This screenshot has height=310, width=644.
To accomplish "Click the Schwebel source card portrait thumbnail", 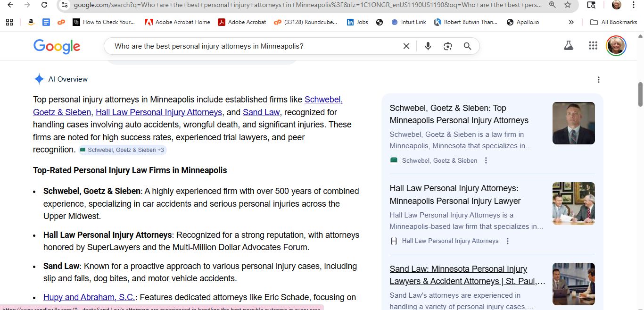I will point(573,123).
